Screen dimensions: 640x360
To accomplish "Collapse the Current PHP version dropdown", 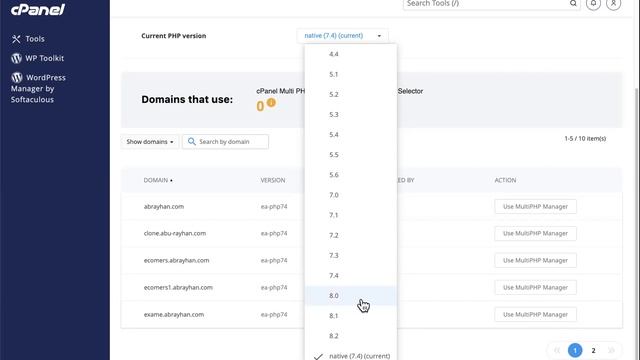I will (342, 36).
